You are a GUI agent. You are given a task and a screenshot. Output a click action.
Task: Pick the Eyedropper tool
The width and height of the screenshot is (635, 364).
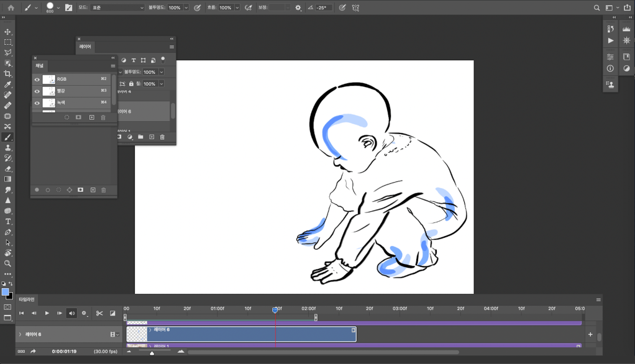point(7,84)
